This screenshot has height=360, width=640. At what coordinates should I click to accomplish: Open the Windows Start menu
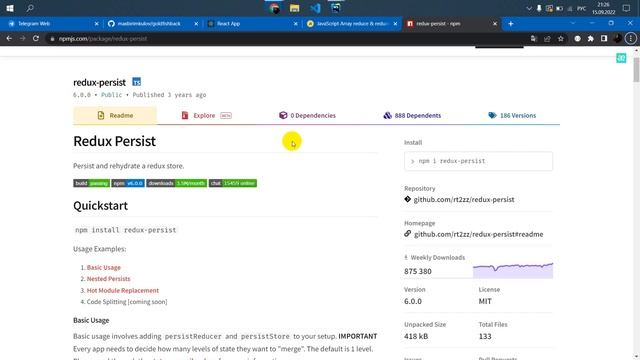10,8
